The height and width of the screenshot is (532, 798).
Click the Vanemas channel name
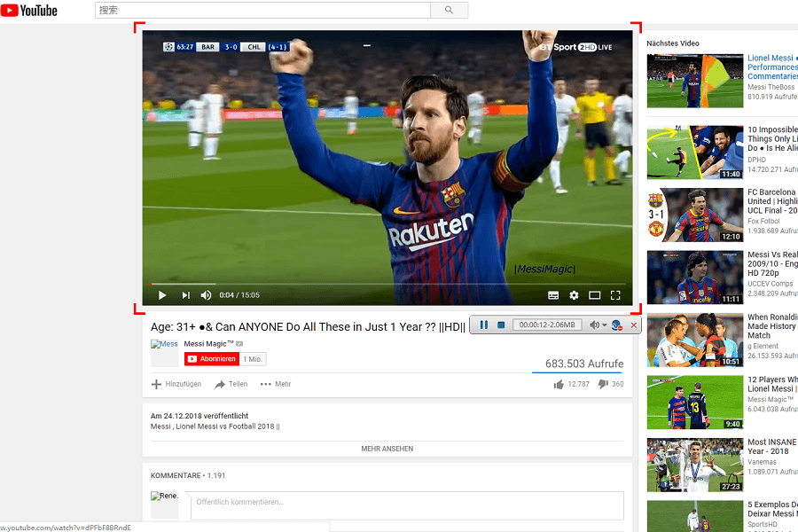click(762, 462)
